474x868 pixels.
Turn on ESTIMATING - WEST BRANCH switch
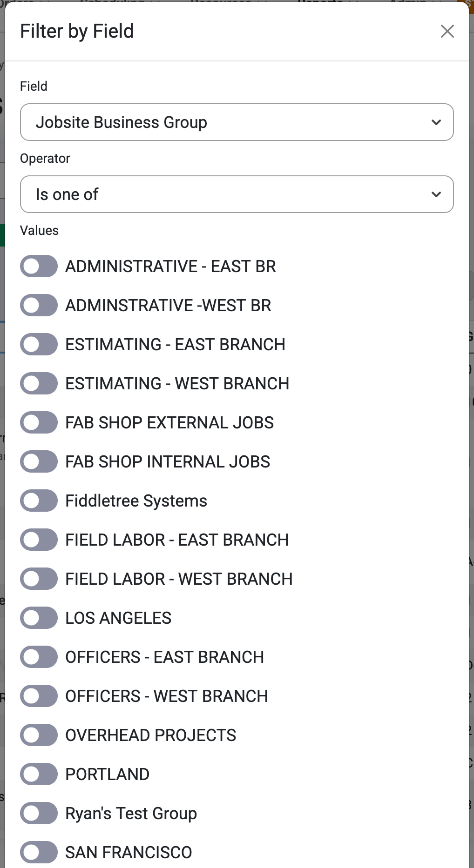[x=39, y=383]
